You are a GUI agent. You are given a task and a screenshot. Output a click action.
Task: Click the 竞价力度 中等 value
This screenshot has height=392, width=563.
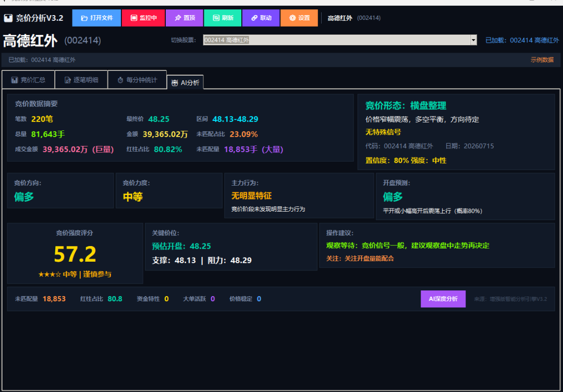(133, 197)
